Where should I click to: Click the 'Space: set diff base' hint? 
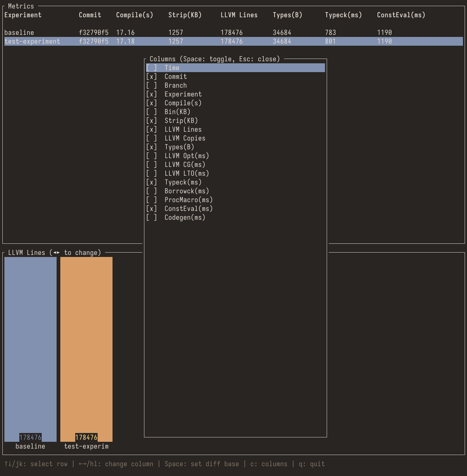point(202,464)
